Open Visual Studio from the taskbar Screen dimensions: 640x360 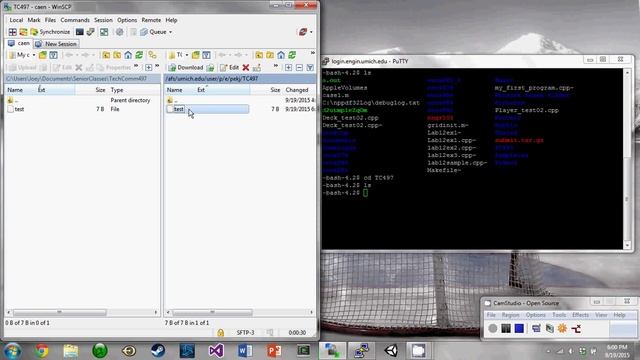[x=216, y=351]
